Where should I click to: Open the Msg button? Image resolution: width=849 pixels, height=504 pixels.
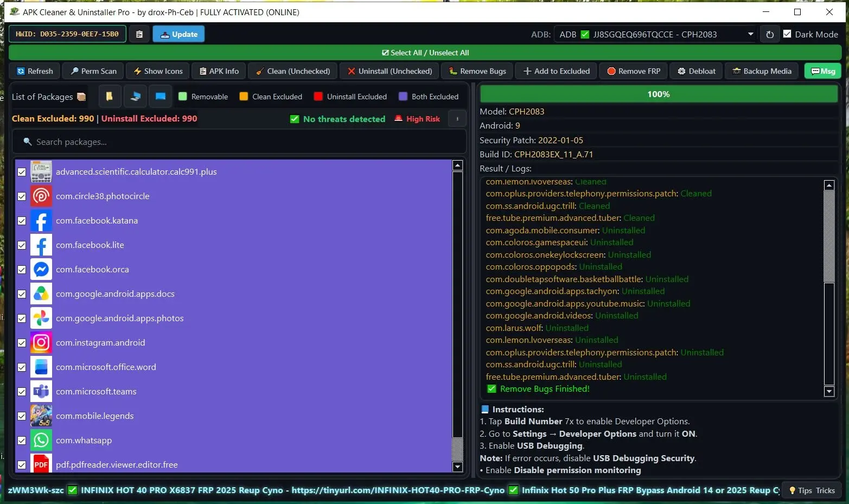(x=822, y=71)
